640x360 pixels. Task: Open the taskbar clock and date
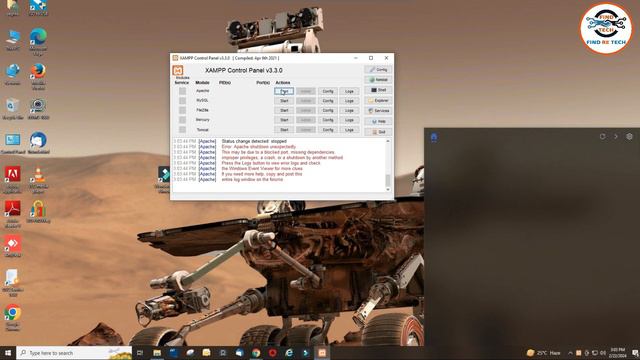tap(618, 353)
